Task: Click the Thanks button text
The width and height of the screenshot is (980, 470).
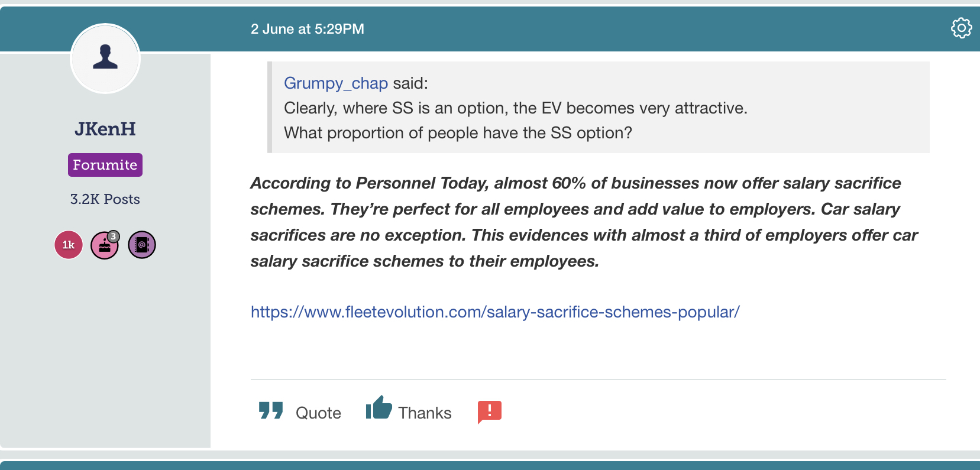Action: [425, 413]
